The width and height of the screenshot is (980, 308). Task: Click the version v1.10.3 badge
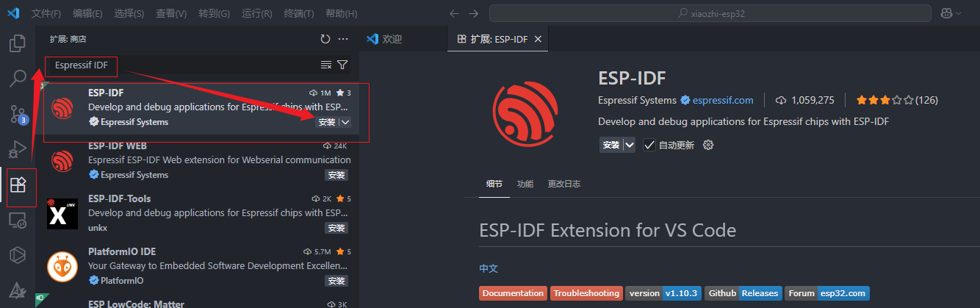click(664, 293)
